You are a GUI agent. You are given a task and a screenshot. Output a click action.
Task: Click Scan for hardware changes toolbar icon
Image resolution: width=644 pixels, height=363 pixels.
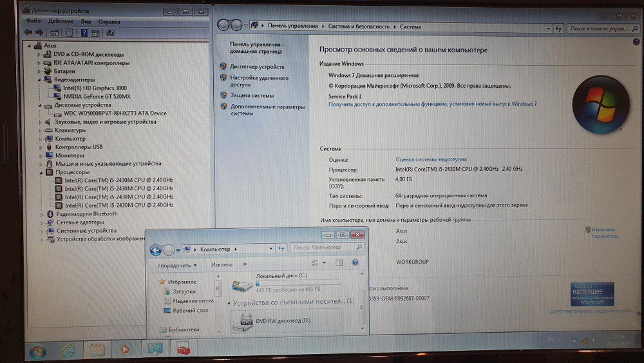click(x=111, y=33)
